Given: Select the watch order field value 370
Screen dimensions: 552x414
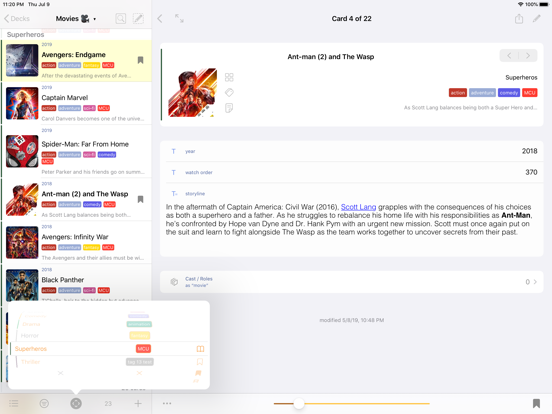Looking at the screenshot, I should point(531,172).
